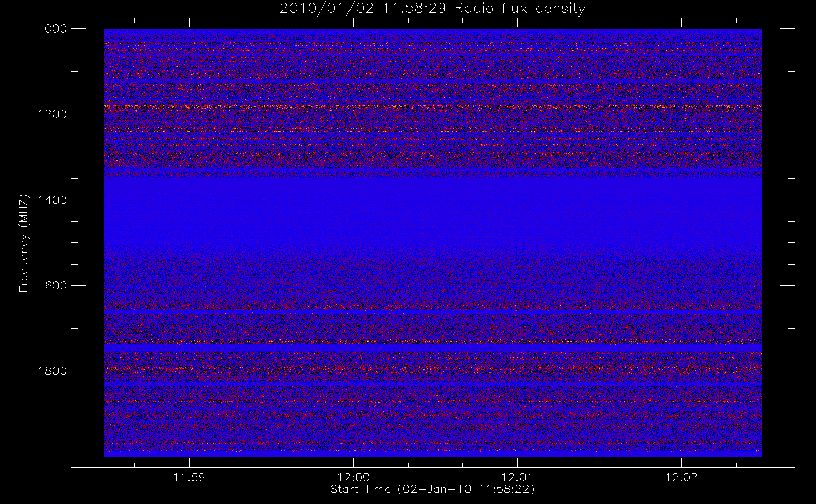816x504 pixels.
Task: Click the 12:01 time tick label
Action: (517, 477)
